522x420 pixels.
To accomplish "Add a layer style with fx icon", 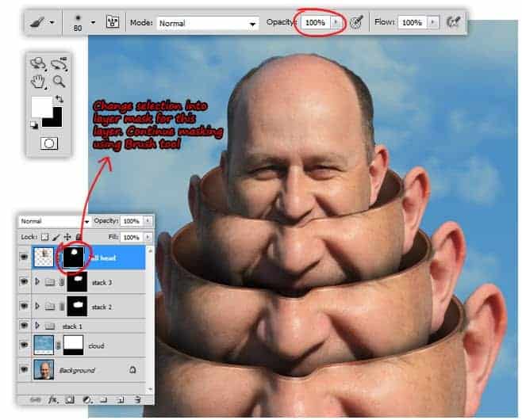I will tap(53, 399).
